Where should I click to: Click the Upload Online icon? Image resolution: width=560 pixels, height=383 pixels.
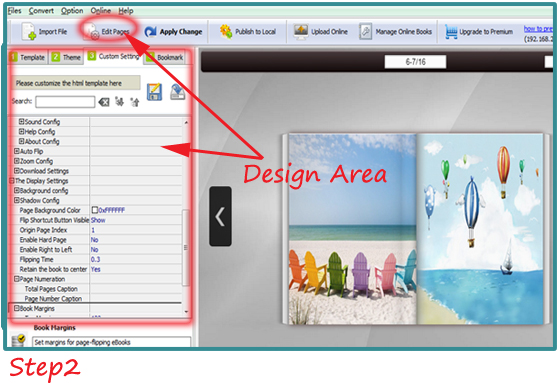(301, 31)
